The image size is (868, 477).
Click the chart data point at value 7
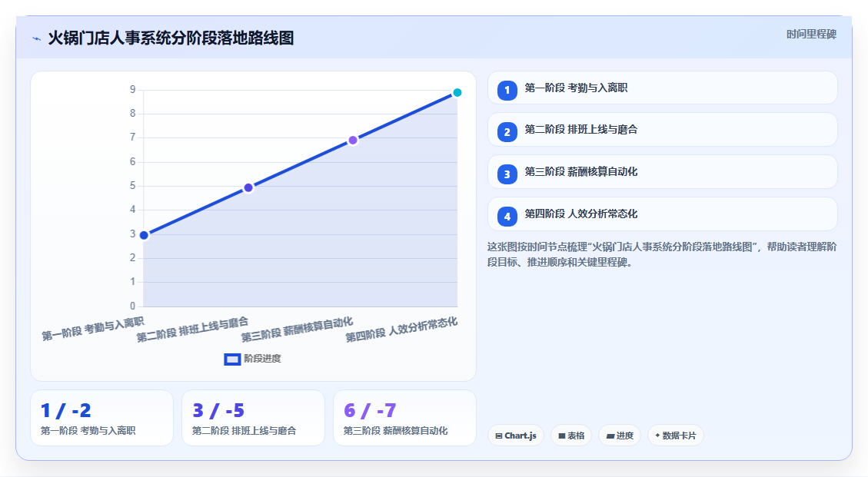(353, 140)
